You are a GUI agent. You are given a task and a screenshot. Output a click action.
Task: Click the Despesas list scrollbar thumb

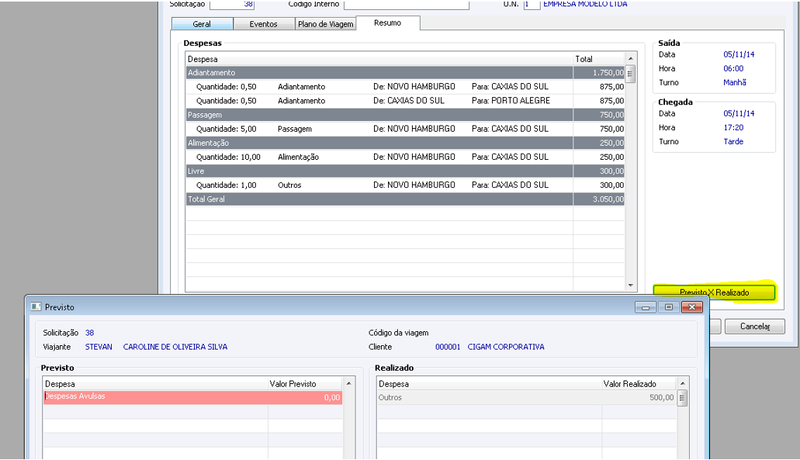(631, 74)
